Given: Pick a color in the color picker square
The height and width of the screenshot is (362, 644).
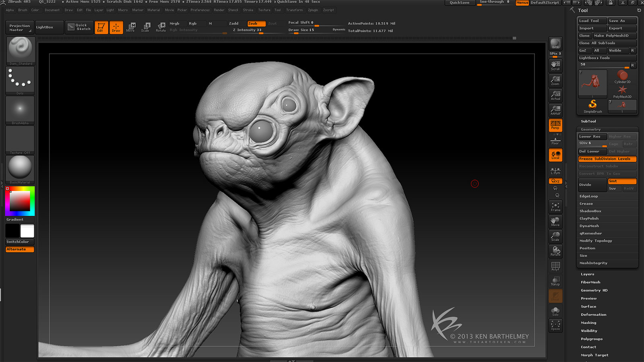Looking at the screenshot, I should (x=20, y=201).
